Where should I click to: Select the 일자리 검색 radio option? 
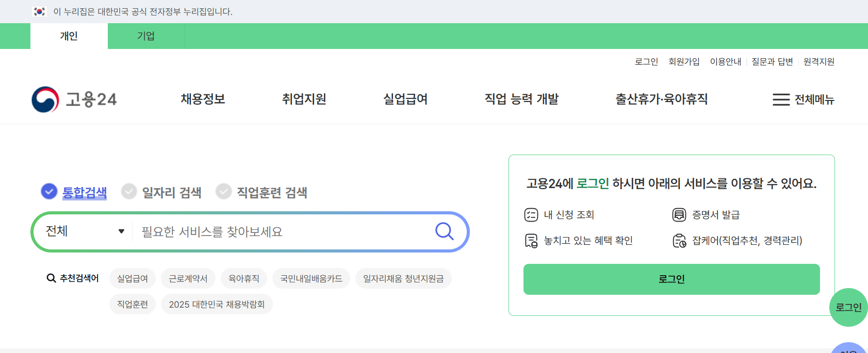click(x=129, y=191)
